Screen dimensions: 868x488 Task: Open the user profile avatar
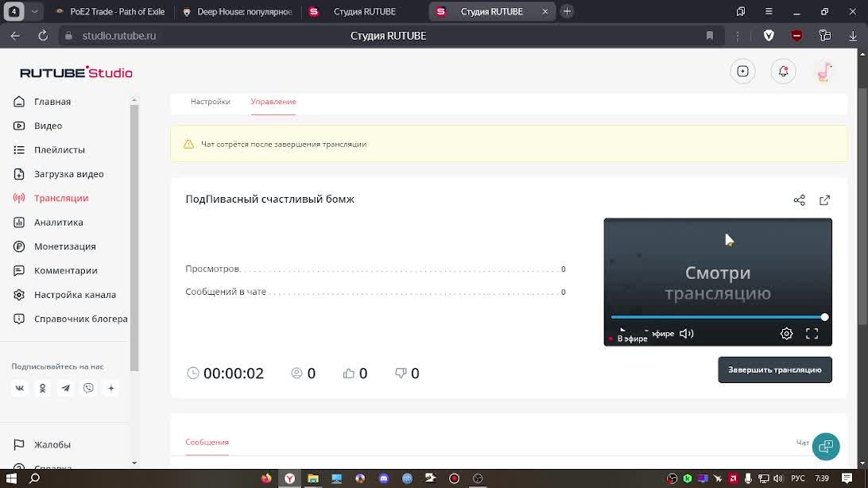pos(824,72)
